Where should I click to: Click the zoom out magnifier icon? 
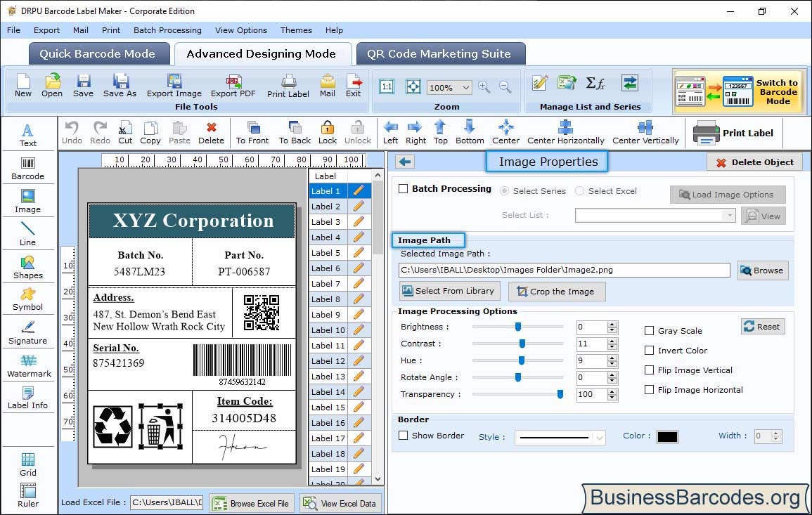[x=505, y=87]
